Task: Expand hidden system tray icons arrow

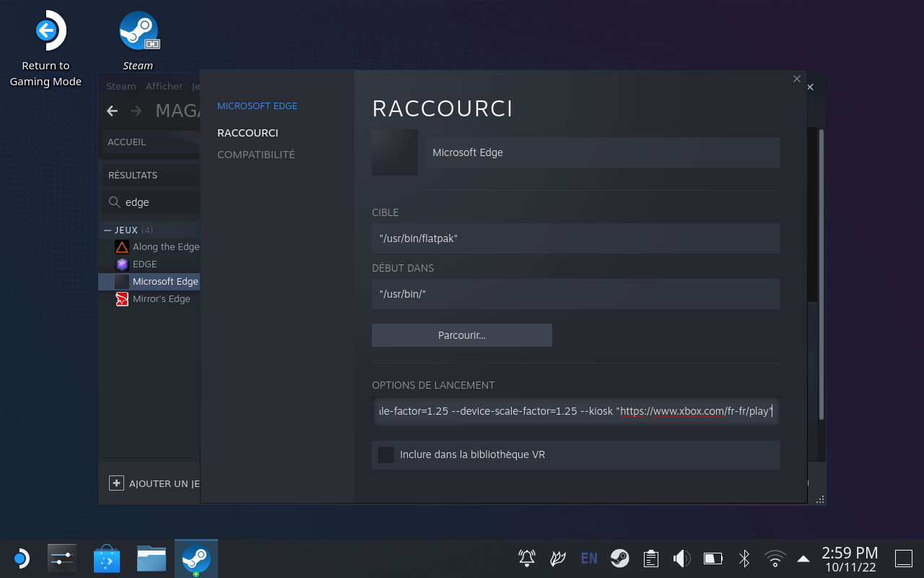Action: [803, 558]
